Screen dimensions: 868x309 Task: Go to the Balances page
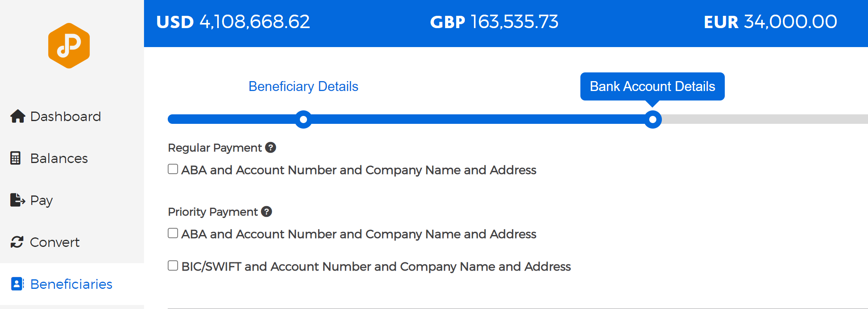49,158
